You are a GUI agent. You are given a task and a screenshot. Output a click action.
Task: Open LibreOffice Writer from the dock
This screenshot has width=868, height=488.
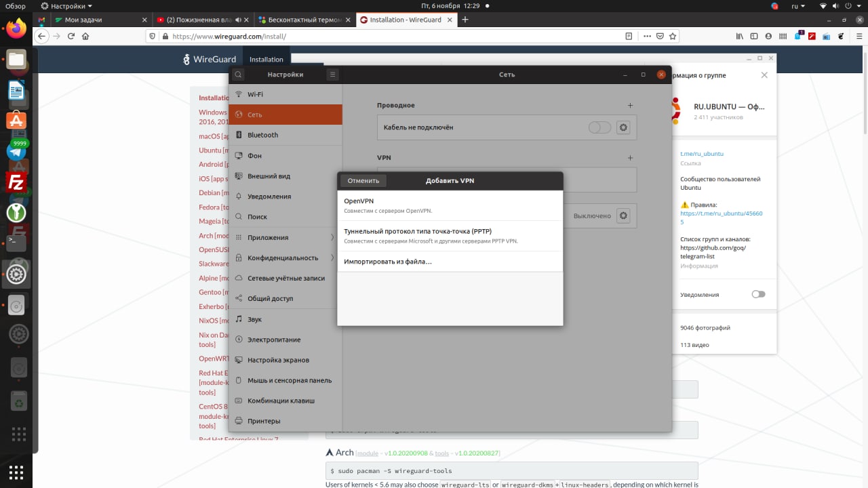[16, 89]
